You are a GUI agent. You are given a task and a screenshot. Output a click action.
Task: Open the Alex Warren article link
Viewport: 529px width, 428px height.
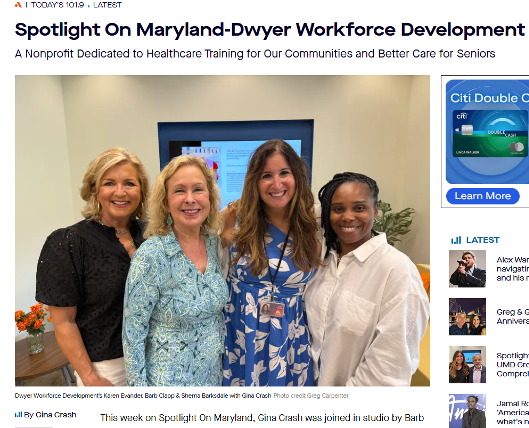pyautogui.click(x=512, y=269)
